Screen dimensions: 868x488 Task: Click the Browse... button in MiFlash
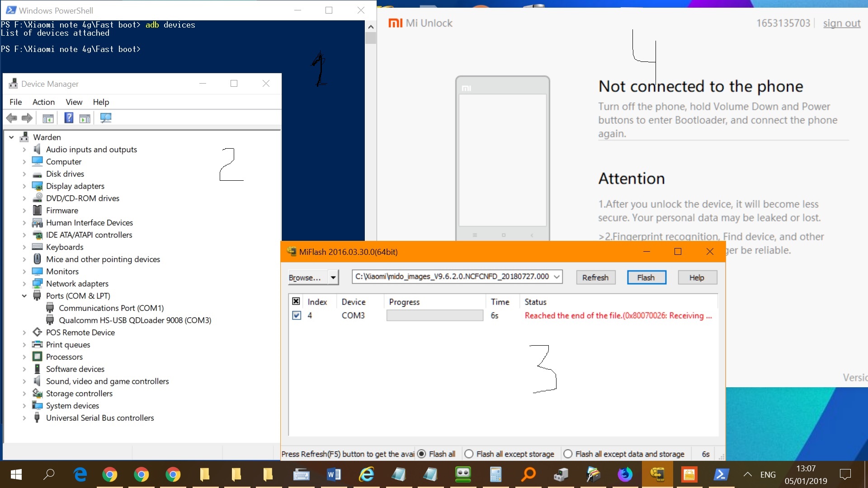pos(308,277)
